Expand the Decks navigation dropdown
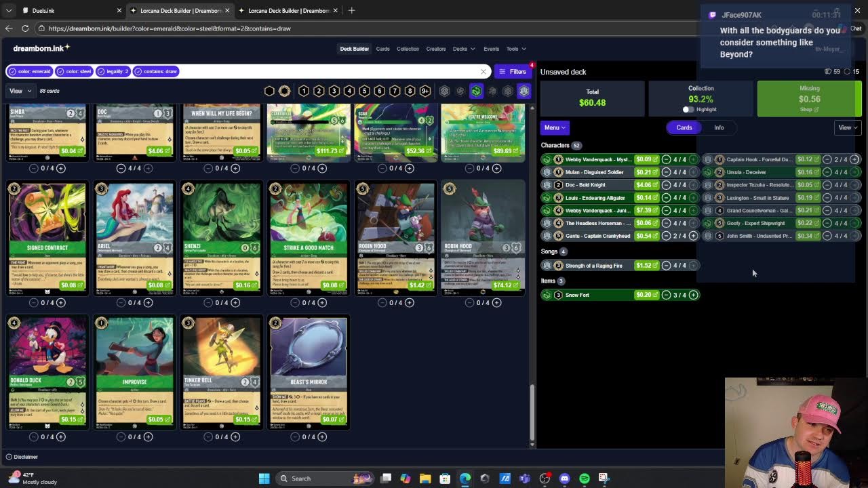The image size is (868, 488). 463,49
